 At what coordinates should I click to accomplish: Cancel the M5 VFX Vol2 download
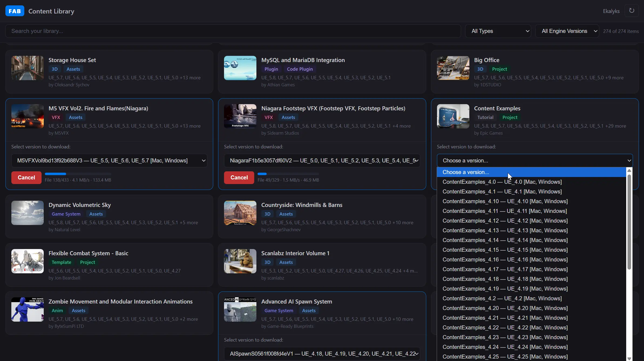coord(26,178)
